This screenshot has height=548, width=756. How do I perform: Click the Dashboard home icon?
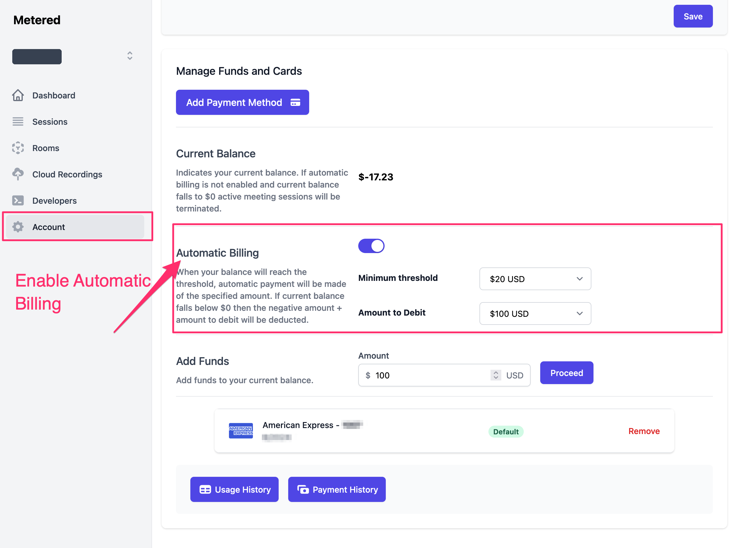point(18,95)
